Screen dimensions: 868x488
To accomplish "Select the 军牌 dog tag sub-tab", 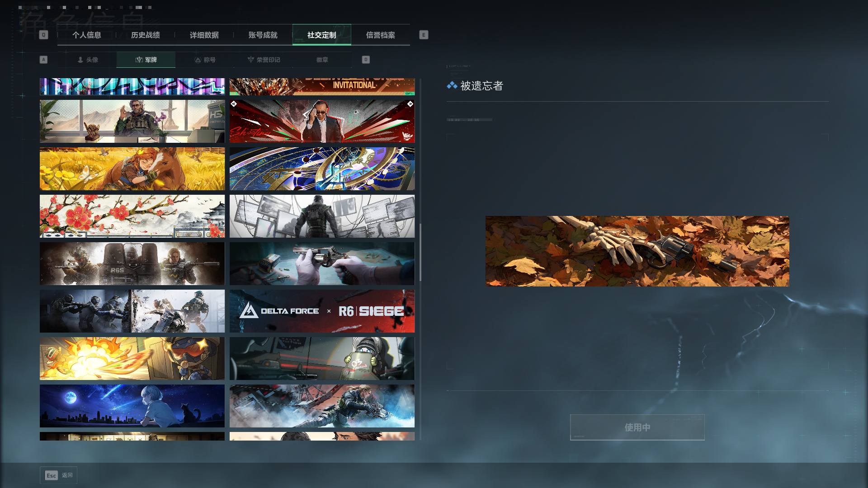I will pyautogui.click(x=146, y=60).
